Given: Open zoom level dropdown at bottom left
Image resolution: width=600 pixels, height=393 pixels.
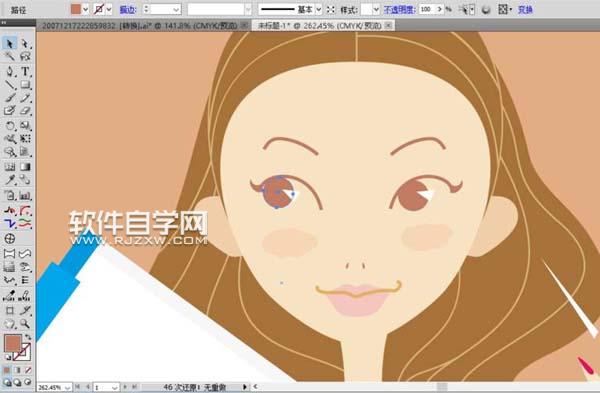Looking at the screenshot, I should click(67, 387).
